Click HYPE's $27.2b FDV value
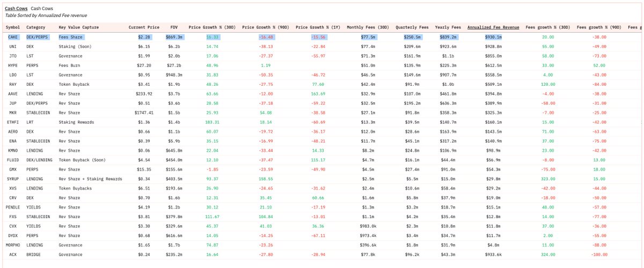644x268 pixels. (x=174, y=65)
